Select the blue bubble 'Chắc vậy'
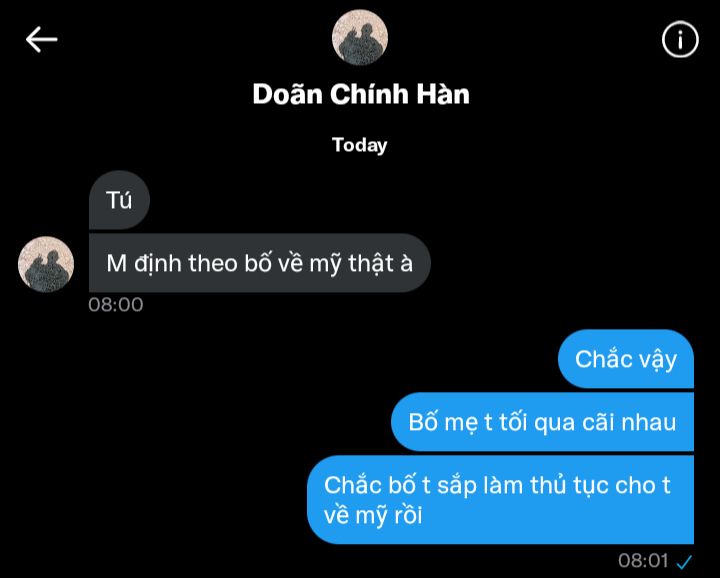The width and height of the screenshot is (720, 578). (x=626, y=359)
